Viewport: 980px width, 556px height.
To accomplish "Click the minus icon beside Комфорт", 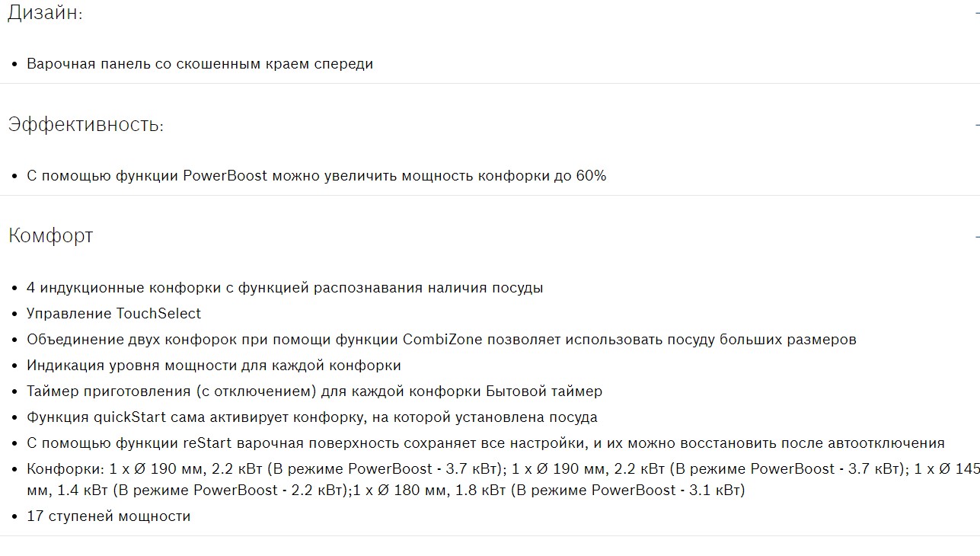I will [x=976, y=237].
